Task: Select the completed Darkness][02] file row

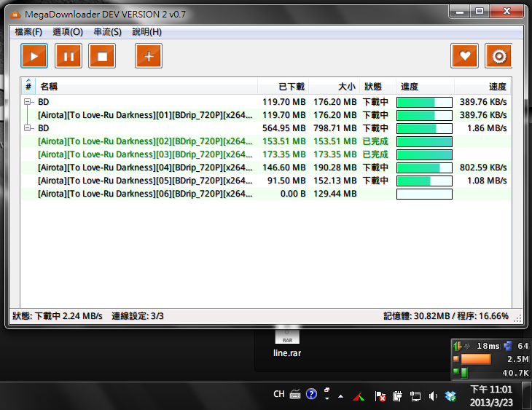Action: [266, 141]
